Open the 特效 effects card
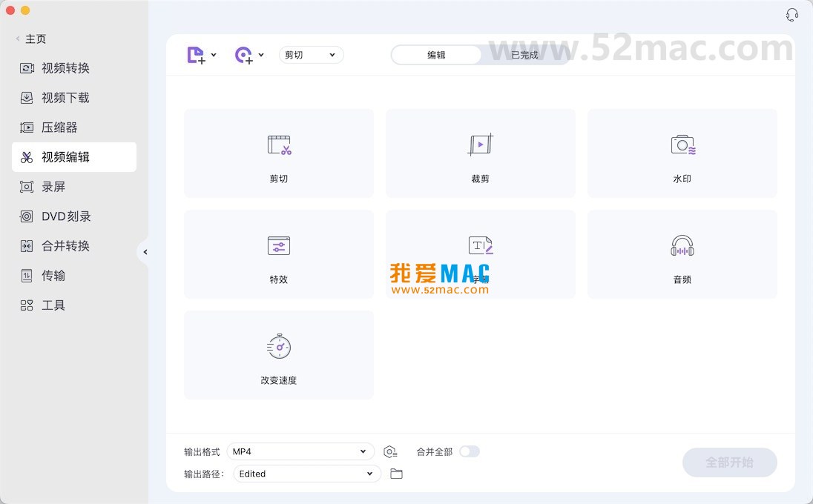The height and width of the screenshot is (504, 813). 279,254
